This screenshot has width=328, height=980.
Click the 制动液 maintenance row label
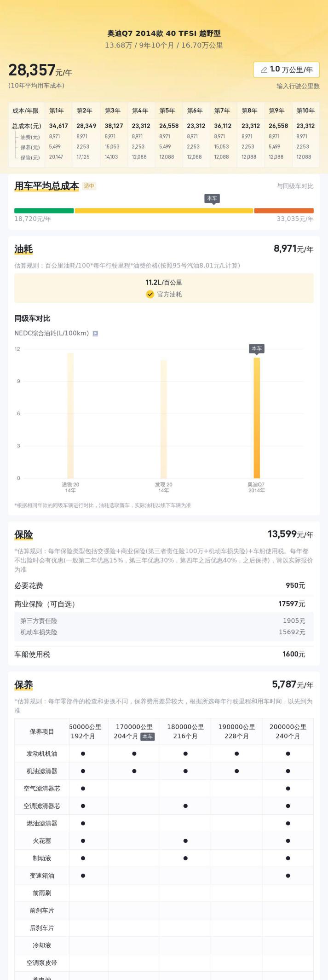[x=42, y=858]
